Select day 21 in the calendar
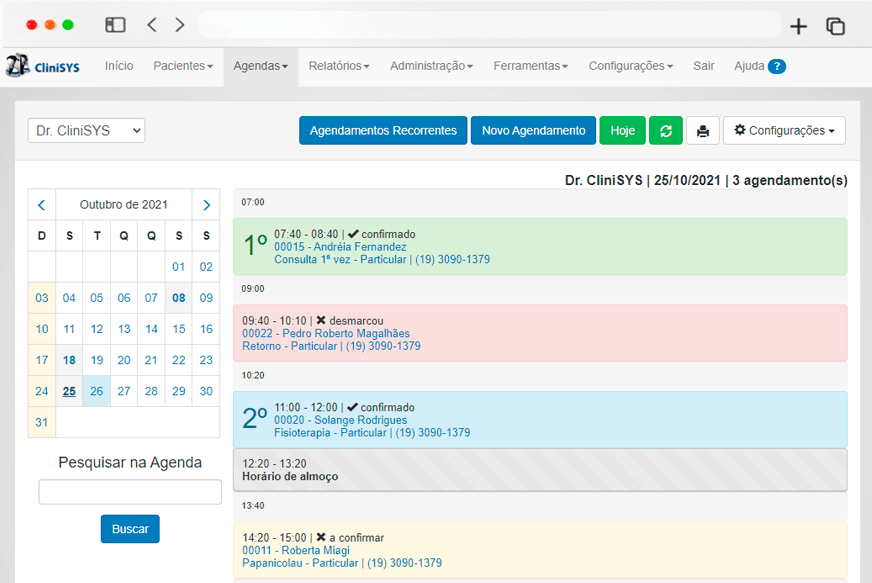 (x=151, y=360)
